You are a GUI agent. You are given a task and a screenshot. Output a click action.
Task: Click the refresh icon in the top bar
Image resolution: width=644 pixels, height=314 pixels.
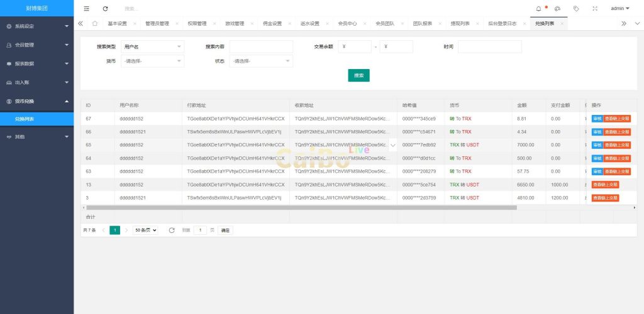click(105, 9)
